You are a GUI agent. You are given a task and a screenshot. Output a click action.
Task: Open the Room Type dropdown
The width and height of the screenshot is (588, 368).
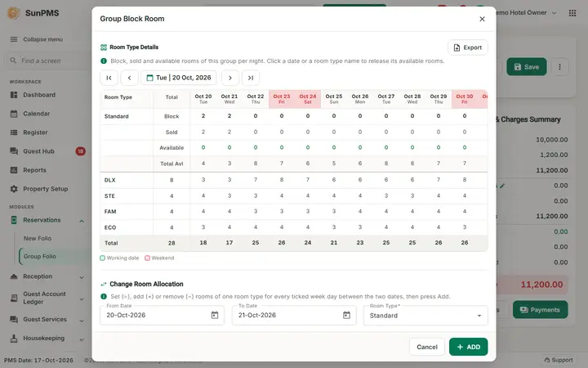coord(425,316)
